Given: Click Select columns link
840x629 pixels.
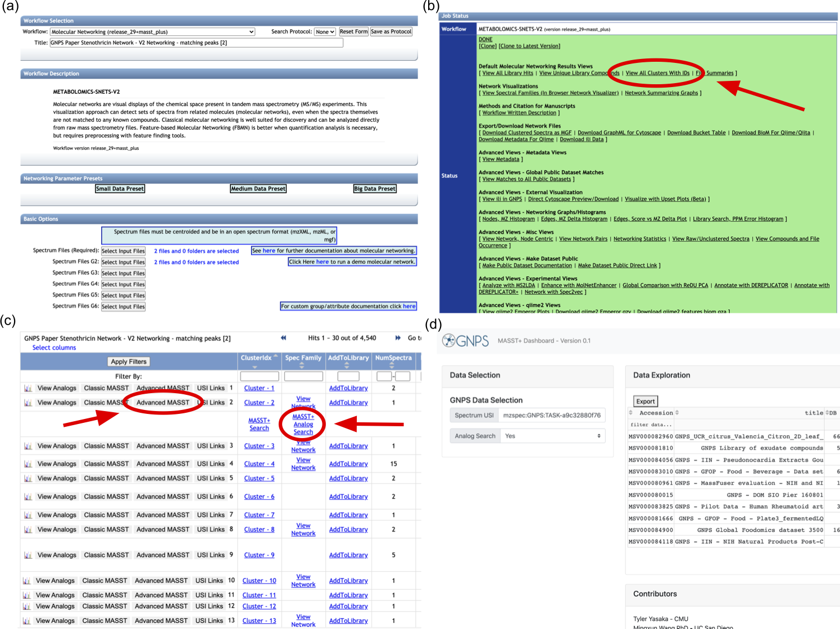Looking at the screenshot, I should tap(54, 348).
